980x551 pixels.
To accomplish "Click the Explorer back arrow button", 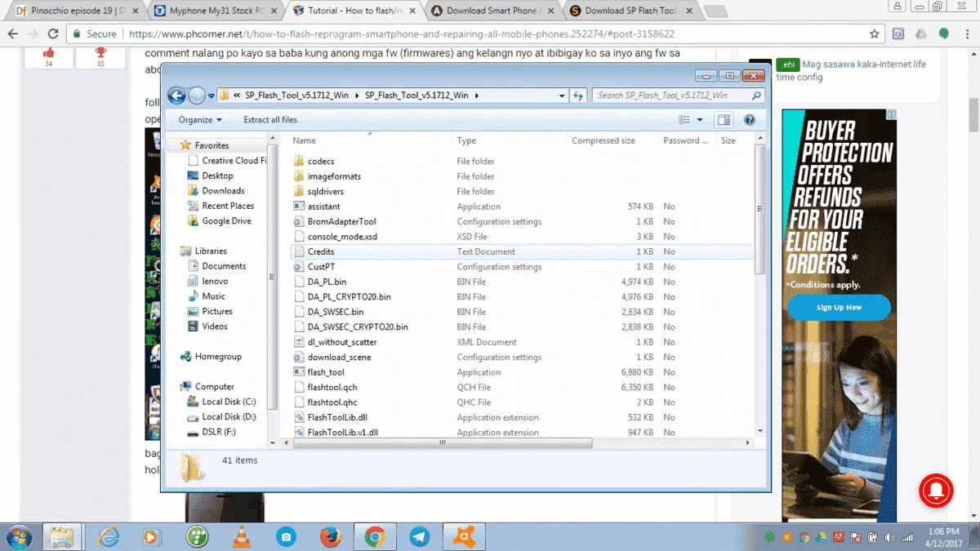I will [x=176, y=96].
